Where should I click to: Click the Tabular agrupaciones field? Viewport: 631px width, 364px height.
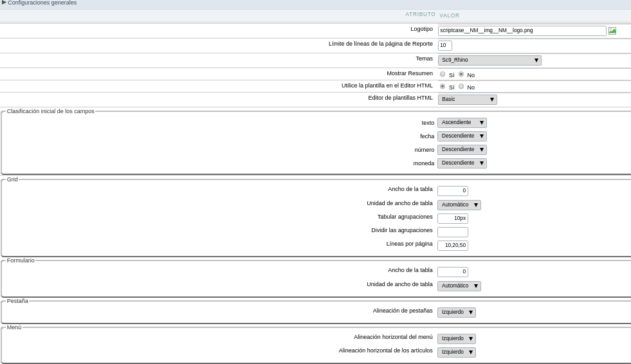(453, 219)
